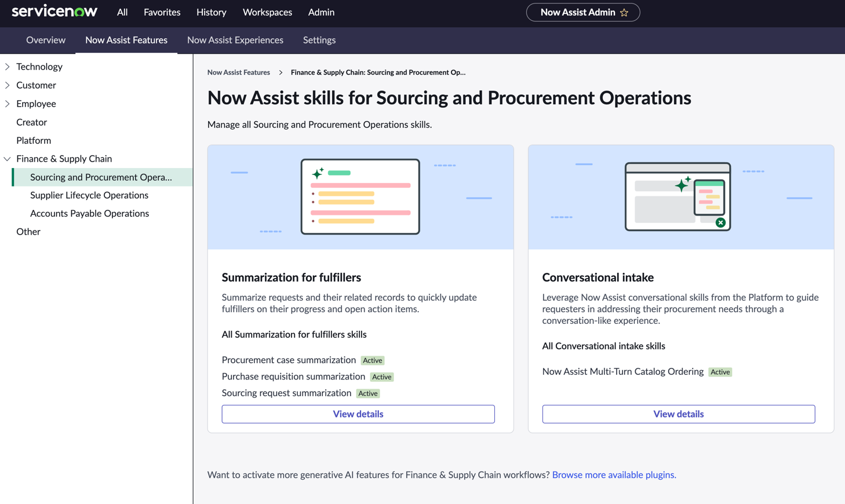Open the Workspaces menu
This screenshot has height=504, width=845.
tap(267, 12)
